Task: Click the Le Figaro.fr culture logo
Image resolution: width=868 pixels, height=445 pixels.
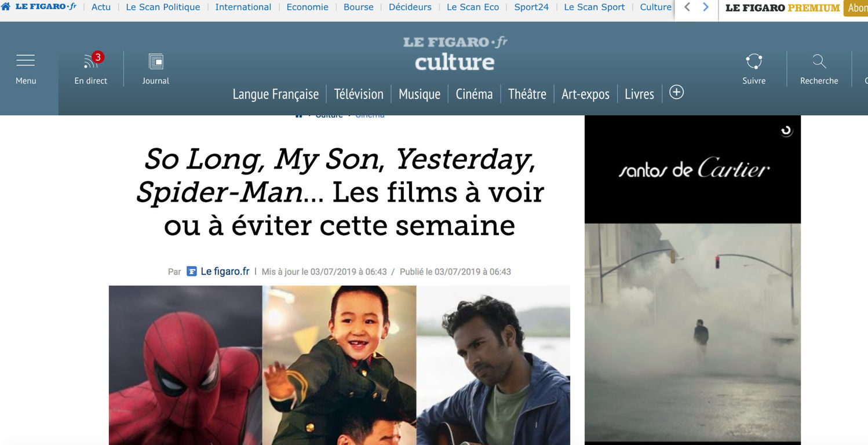Action: click(x=455, y=53)
